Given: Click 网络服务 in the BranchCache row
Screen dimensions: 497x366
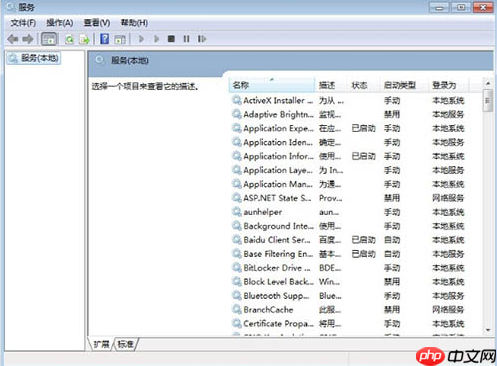Looking at the screenshot, I should (448, 310).
